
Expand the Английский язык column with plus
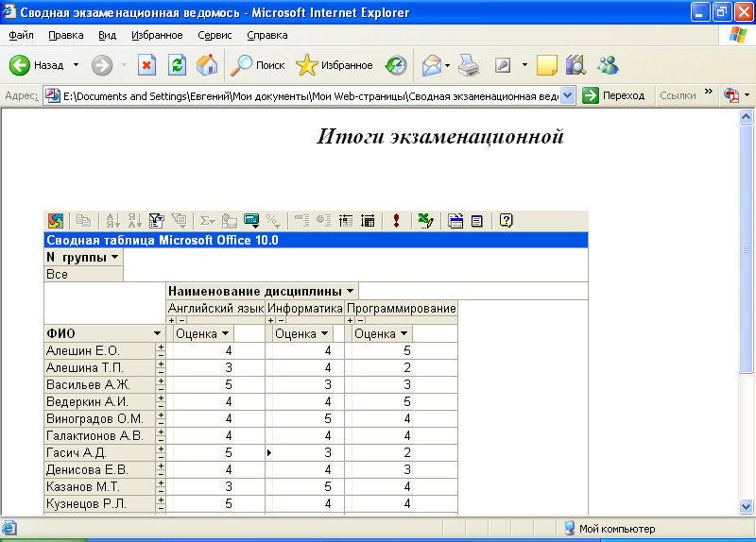172,320
